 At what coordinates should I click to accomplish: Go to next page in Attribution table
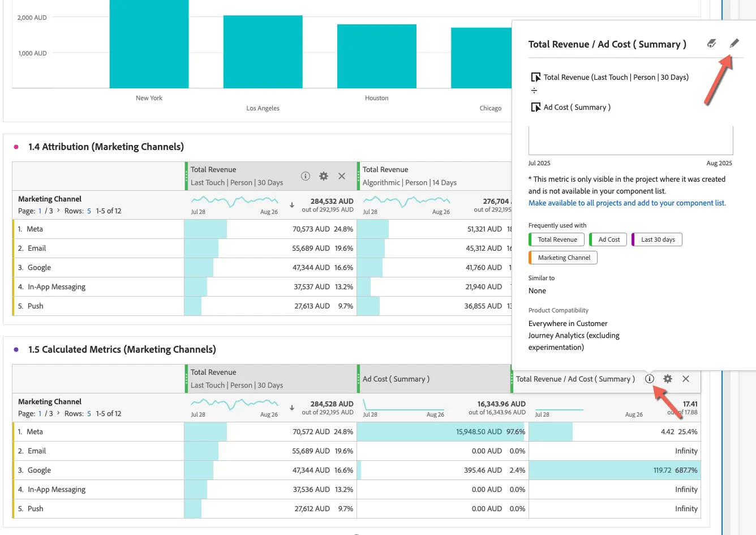(x=58, y=211)
